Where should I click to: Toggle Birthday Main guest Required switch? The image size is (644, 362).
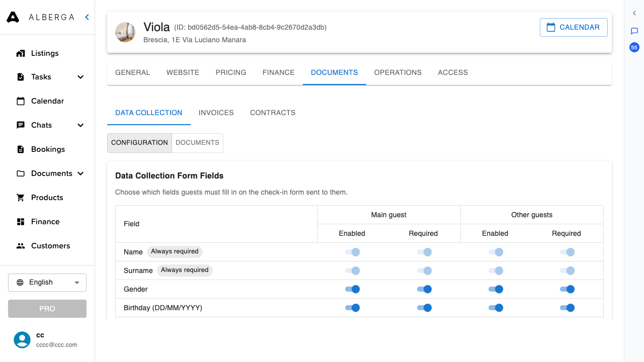(x=424, y=308)
